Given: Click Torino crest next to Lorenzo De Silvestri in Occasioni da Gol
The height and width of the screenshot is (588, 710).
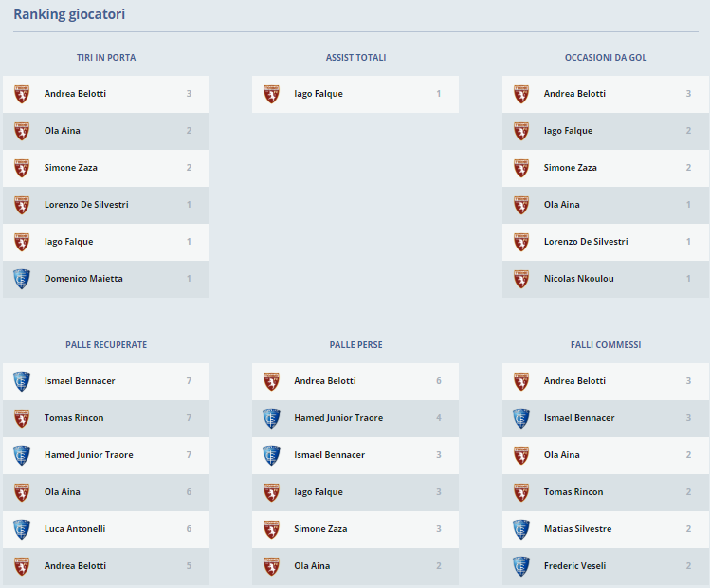Looking at the screenshot, I should [521, 242].
